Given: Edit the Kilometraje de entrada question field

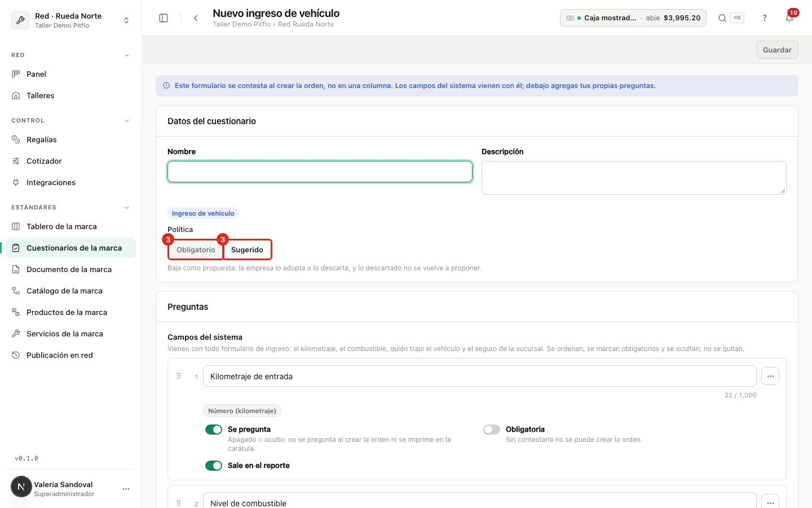Looking at the screenshot, I should [480, 376].
